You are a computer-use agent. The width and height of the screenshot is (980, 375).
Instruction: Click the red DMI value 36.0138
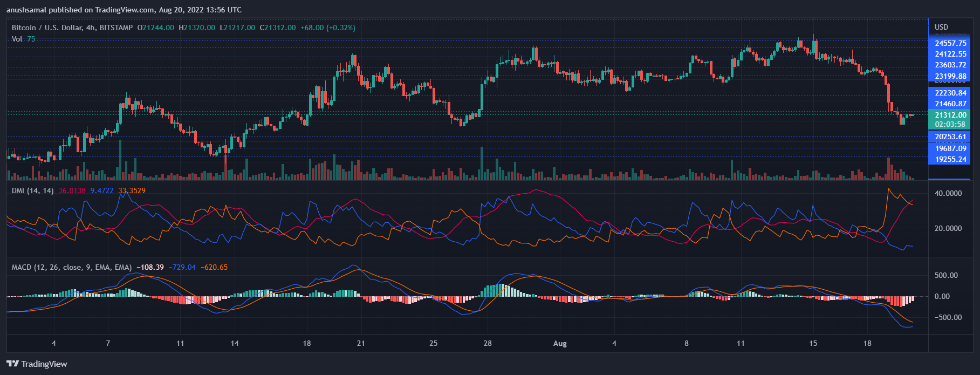[72, 190]
